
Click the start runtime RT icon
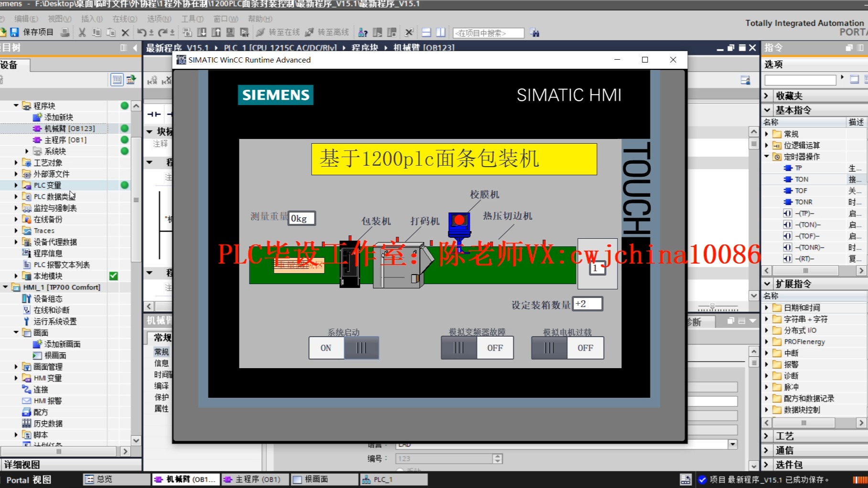(x=245, y=32)
